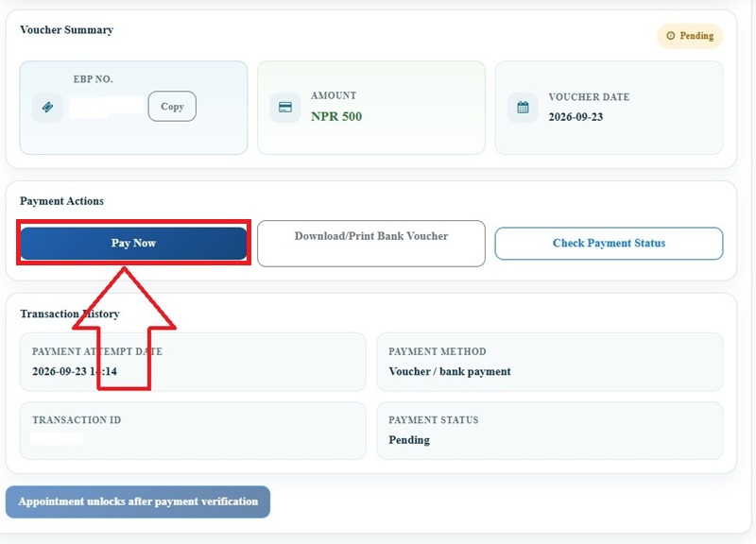Click the EBP NO. label
The image size is (756, 544).
point(93,79)
